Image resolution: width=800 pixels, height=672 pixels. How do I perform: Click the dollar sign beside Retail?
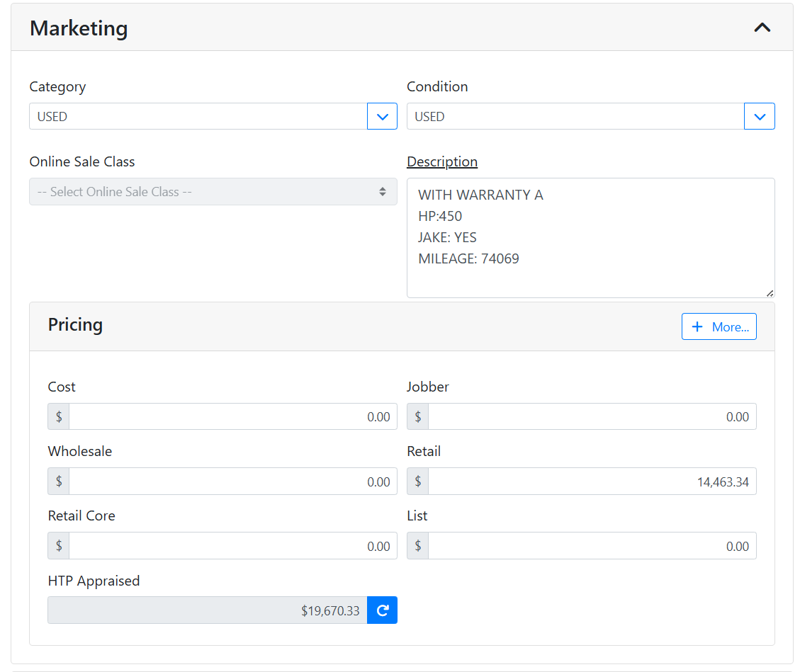pyautogui.click(x=418, y=482)
